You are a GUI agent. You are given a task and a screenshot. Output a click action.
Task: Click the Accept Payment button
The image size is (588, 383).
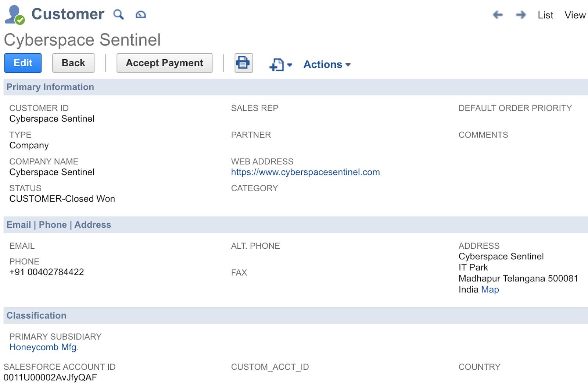(x=164, y=63)
